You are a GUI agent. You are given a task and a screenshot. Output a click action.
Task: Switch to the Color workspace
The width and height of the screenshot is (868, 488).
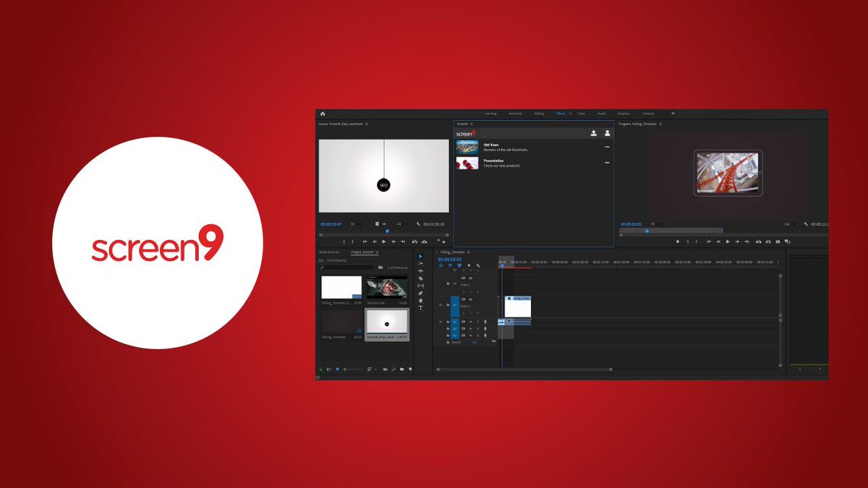click(x=582, y=114)
